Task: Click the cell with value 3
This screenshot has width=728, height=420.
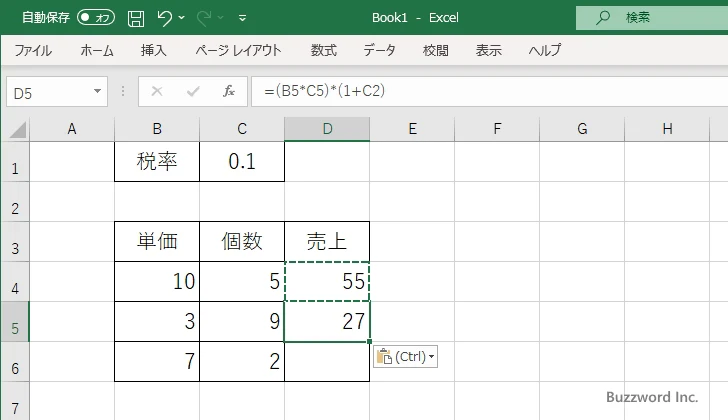Action: coord(157,322)
